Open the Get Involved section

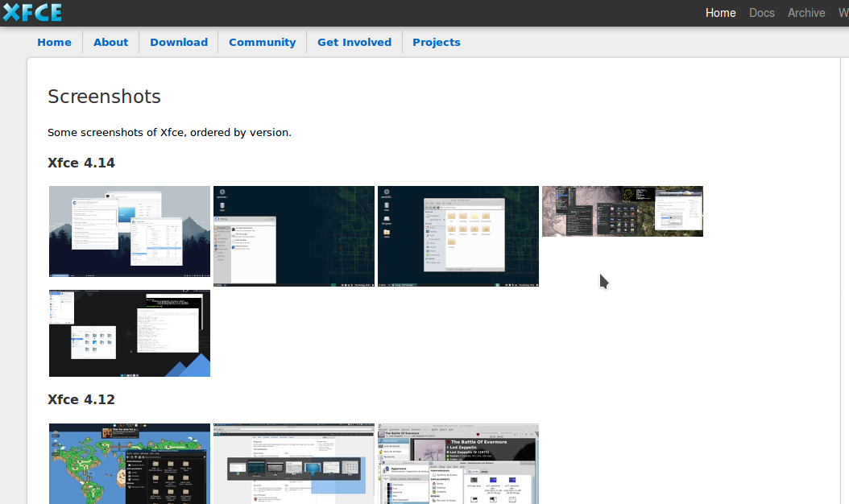point(354,42)
